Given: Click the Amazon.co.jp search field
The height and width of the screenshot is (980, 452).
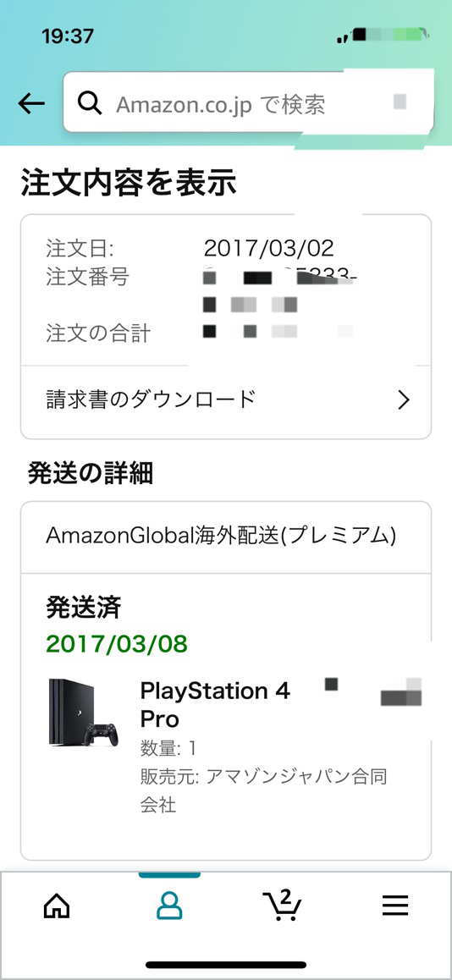Looking at the screenshot, I should click(x=248, y=102).
